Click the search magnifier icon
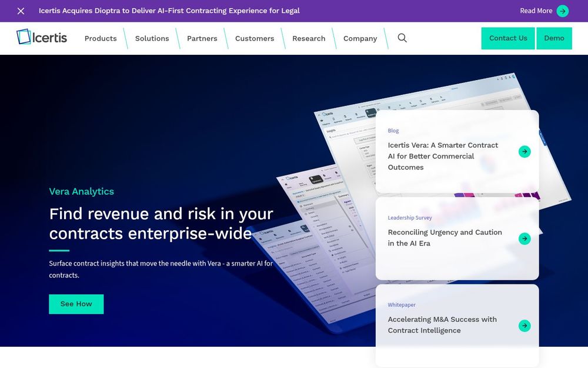The width and height of the screenshot is (588, 368). click(402, 38)
